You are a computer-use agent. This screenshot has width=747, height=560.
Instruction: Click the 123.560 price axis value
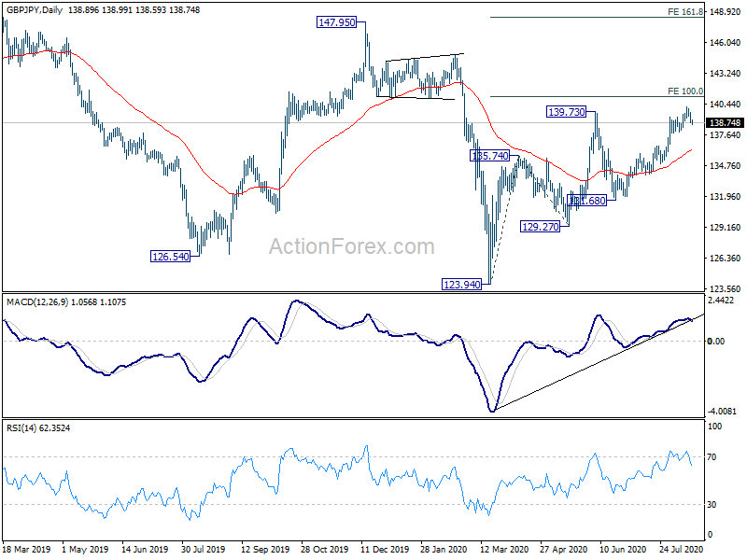click(x=725, y=288)
